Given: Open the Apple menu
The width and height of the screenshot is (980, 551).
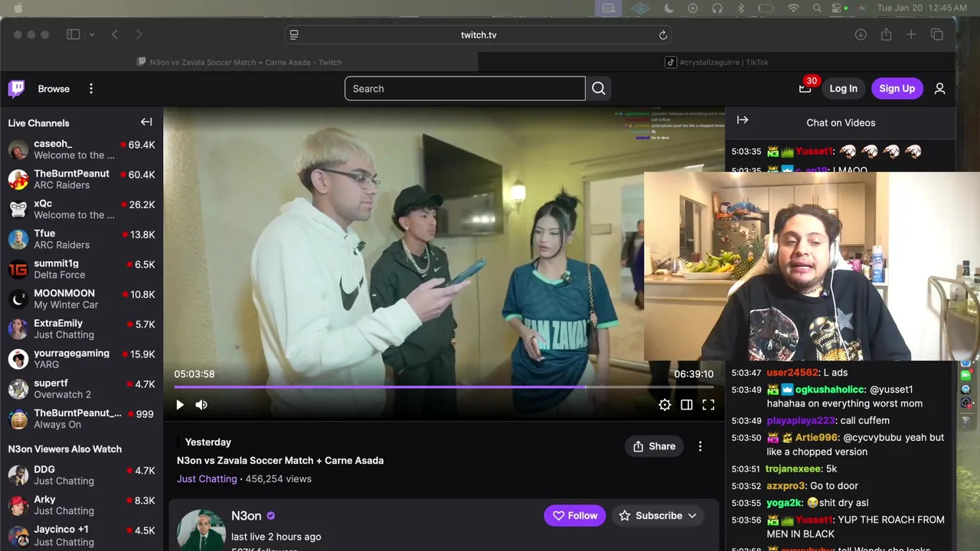Looking at the screenshot, I should click(x=18, y=8).
